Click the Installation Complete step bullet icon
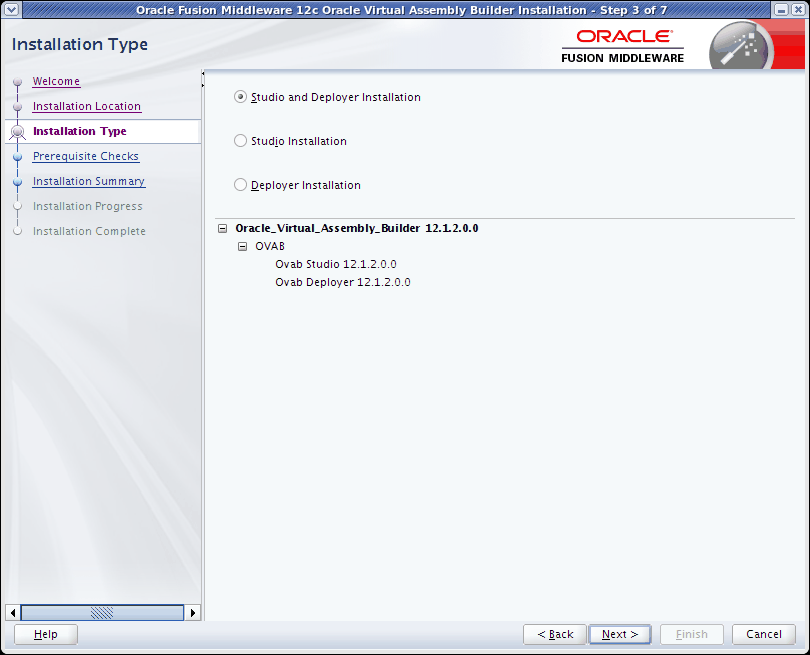 [18, 231]
